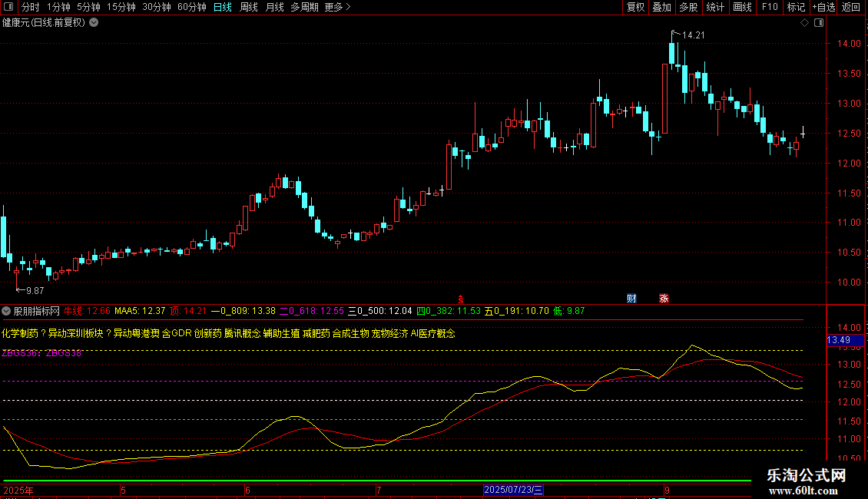
Task: Click the 14.21 high price annotation
Action: tap(693, 35)
